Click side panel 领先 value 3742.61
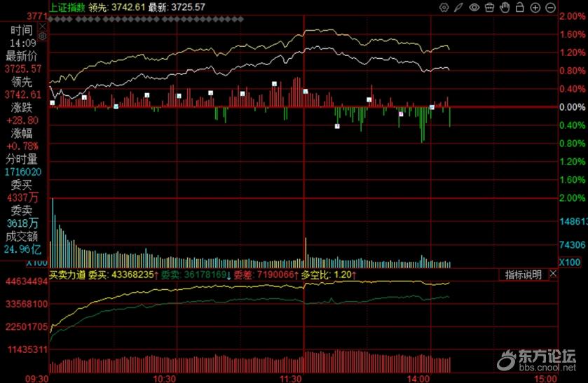 23,95
